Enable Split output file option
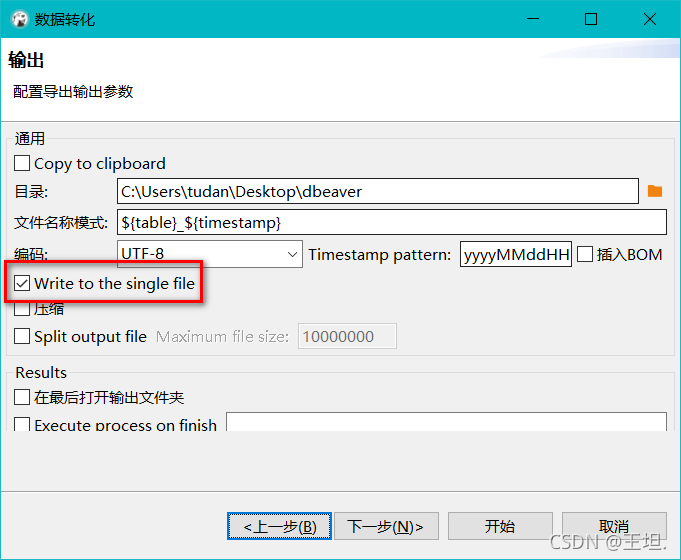This screenshot has height=560, width=681. (x=22, y=337)
